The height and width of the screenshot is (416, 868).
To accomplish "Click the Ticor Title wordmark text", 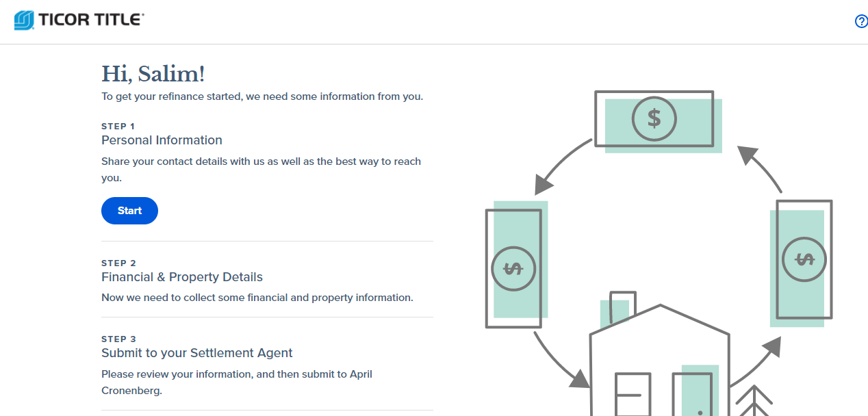I will pyautogui.click(x=91, y=20).
